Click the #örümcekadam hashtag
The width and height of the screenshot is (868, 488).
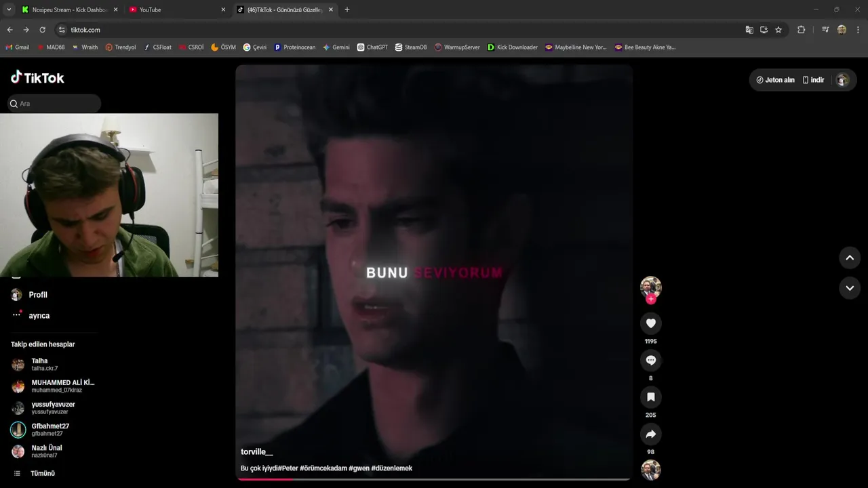coord(323,468)
